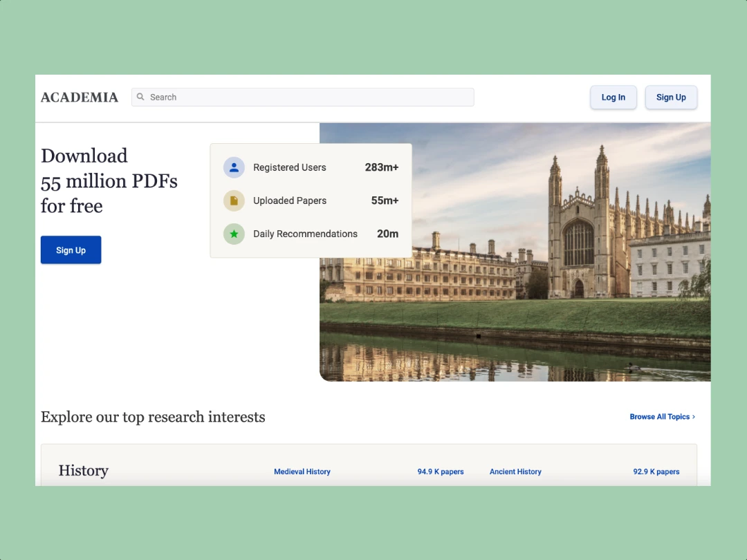Open the Log In button

[x=613, y=97]
